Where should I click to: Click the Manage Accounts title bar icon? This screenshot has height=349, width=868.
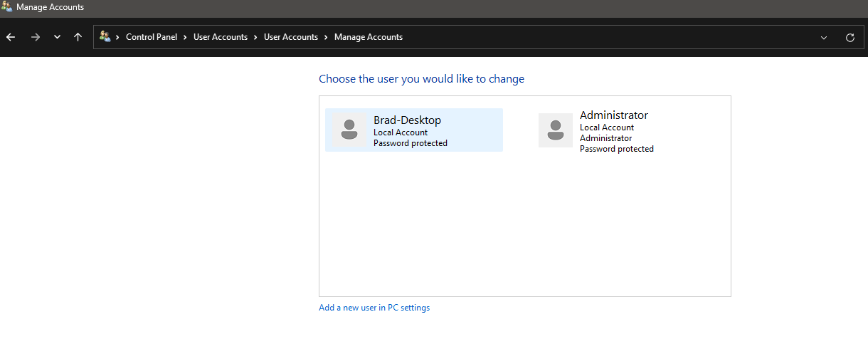click(7, 7)
